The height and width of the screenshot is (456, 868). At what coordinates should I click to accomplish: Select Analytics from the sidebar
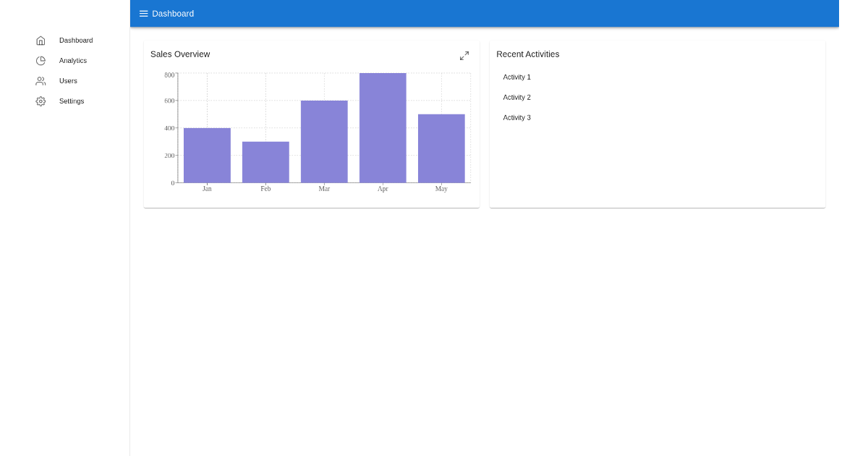(x=72, y=60)
